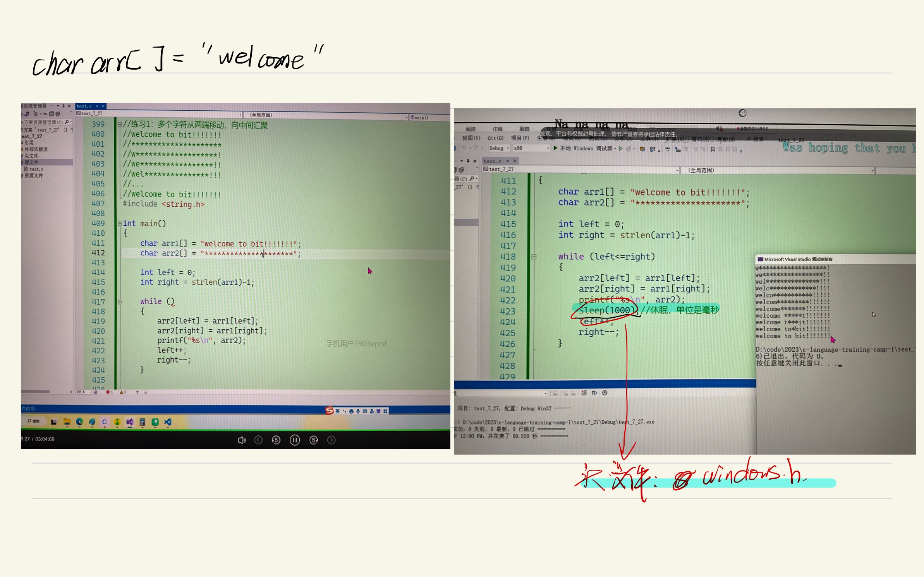Click the Sogou input method S icon
Viewport: 924px width, 577px height.
[x=329, y=411]
